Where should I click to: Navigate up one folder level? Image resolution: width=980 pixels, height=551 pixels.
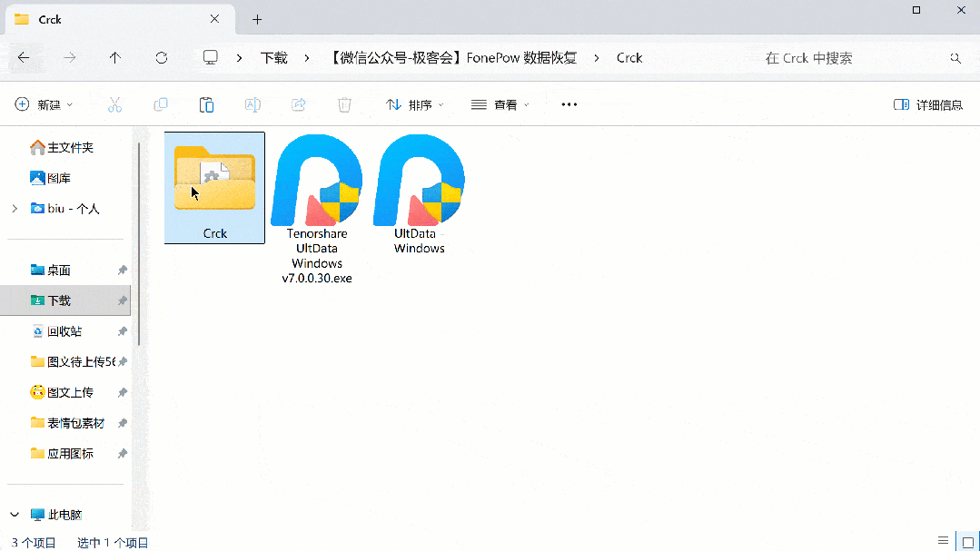click(x=115, y=57)
